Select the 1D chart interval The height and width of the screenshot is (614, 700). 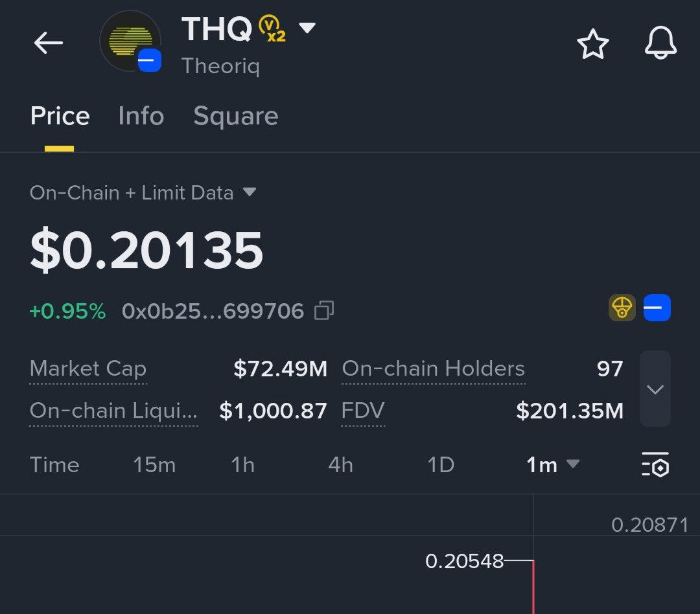[x=441, y=465]
